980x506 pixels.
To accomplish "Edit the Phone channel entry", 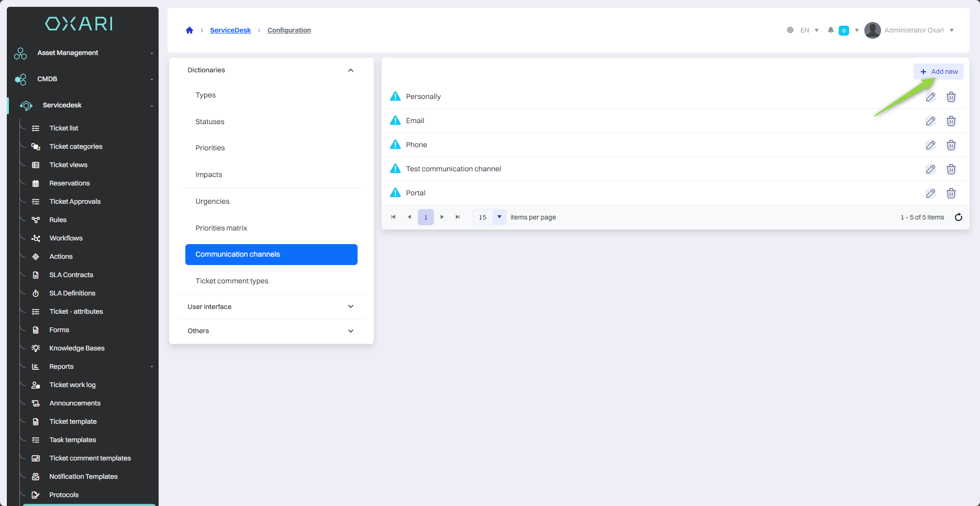I will coord(930,145).
